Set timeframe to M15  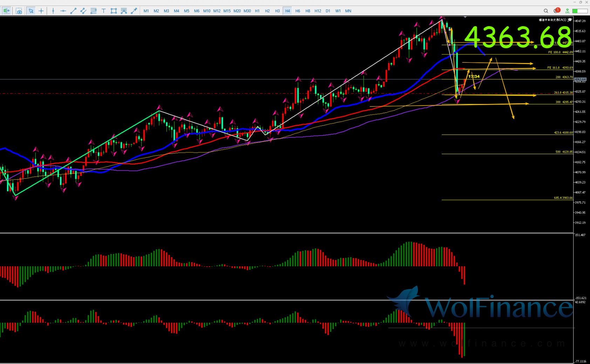tap(227, 11)
